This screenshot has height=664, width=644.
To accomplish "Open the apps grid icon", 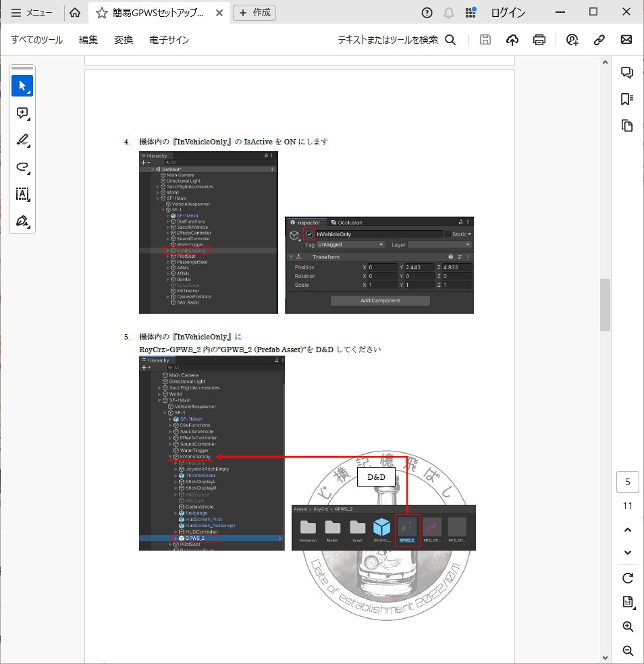I will tap(471, 13).
